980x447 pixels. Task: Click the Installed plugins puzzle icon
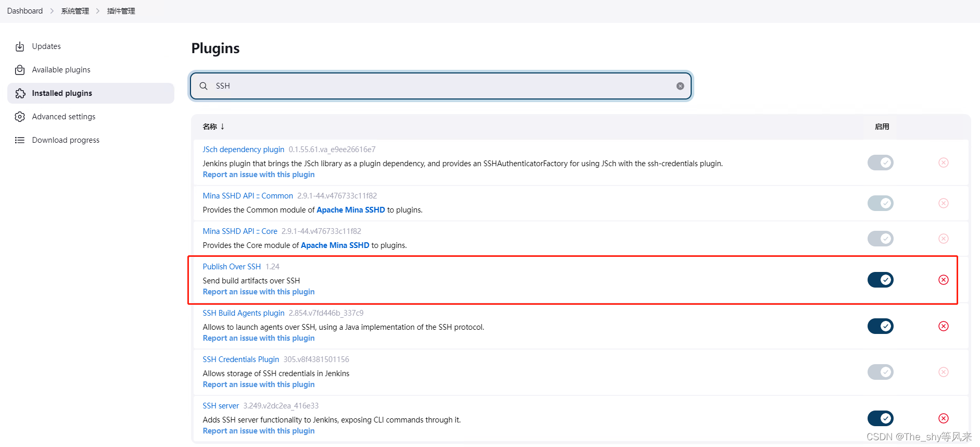tap(20, 93)
